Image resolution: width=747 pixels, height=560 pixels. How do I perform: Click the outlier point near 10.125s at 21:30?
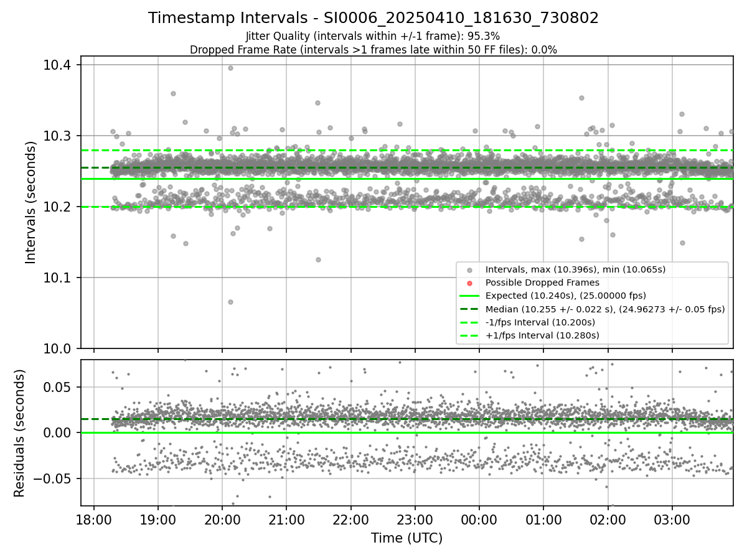click(x=318, y=259)
